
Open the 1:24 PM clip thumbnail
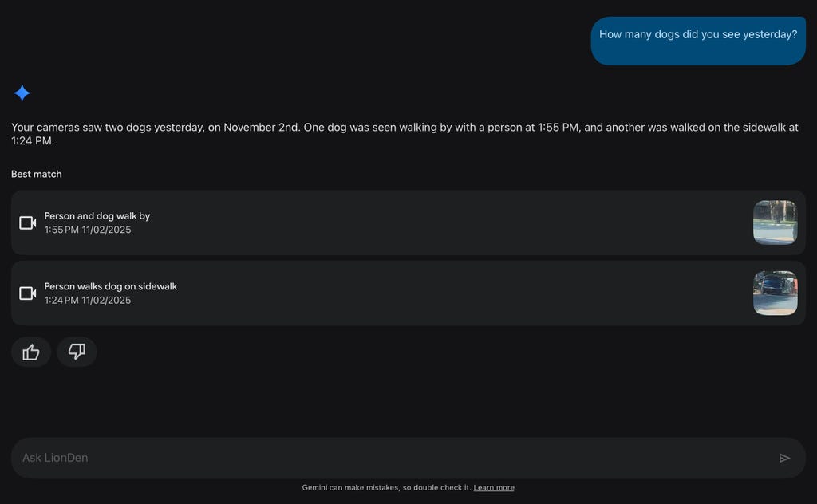click(775, 293)
